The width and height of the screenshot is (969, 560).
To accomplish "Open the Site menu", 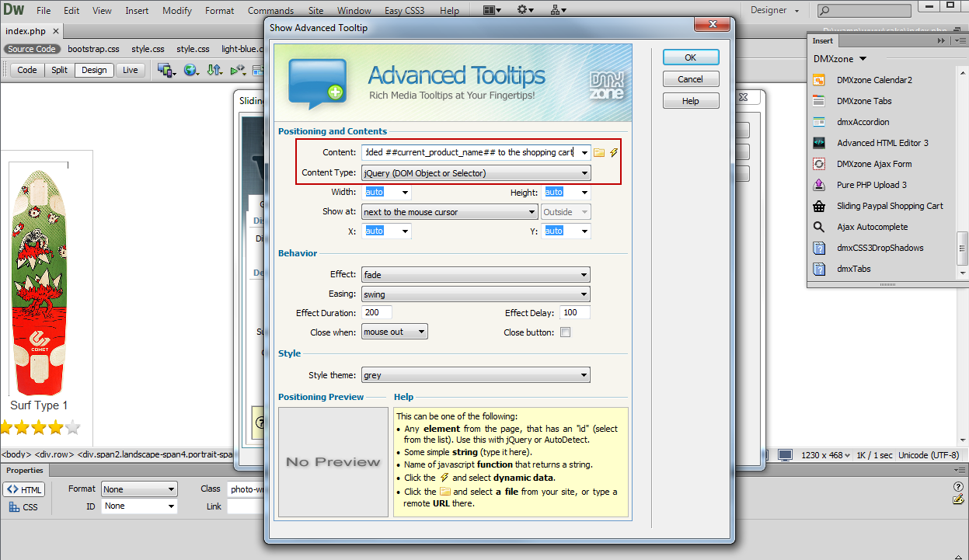I will click(x=315, y=11).
